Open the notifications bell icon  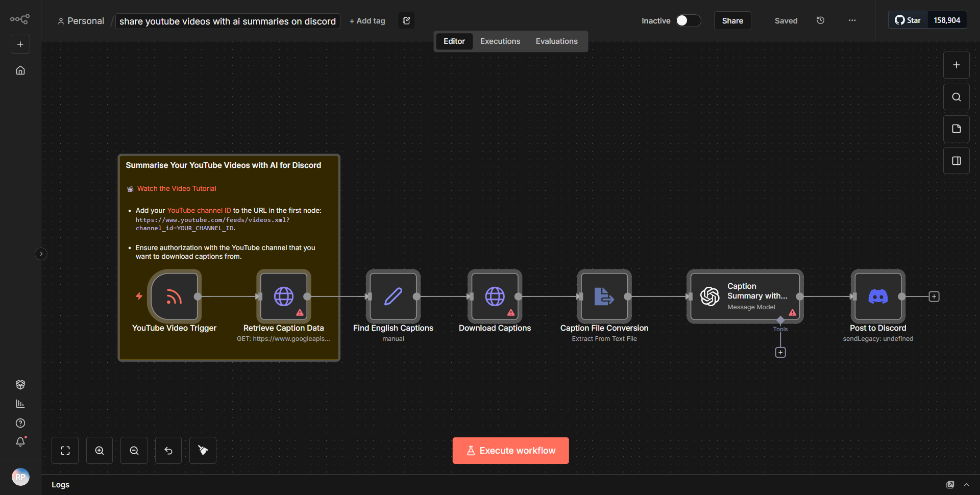20,442
